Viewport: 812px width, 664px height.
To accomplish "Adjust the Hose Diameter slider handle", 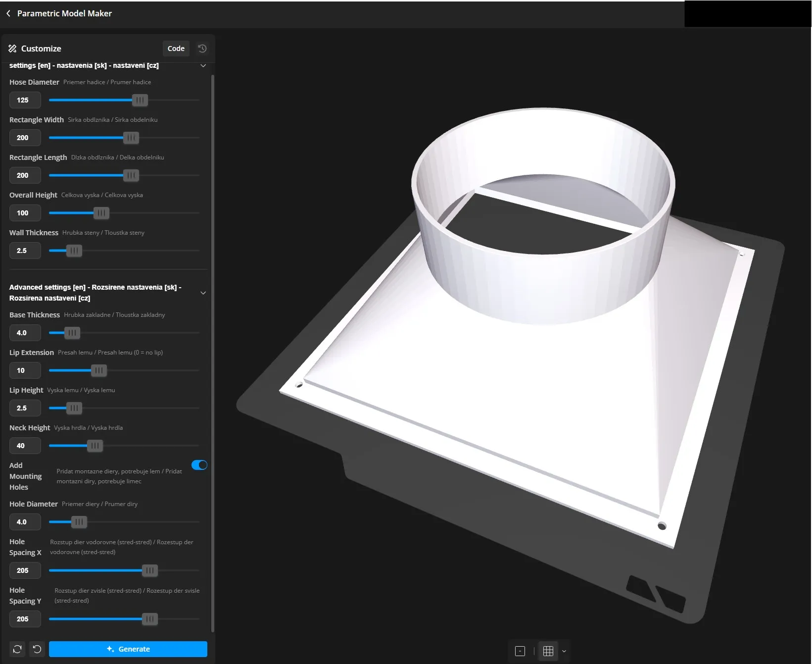I will (x=140, y=100).
